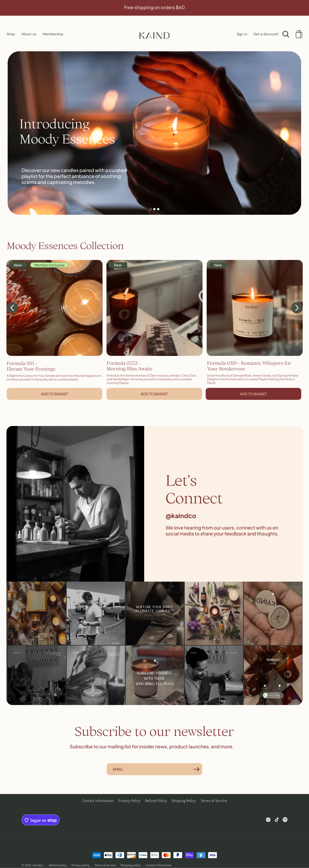Go to the KAIND logo home

pyautogui.click(x=154, y=35)
